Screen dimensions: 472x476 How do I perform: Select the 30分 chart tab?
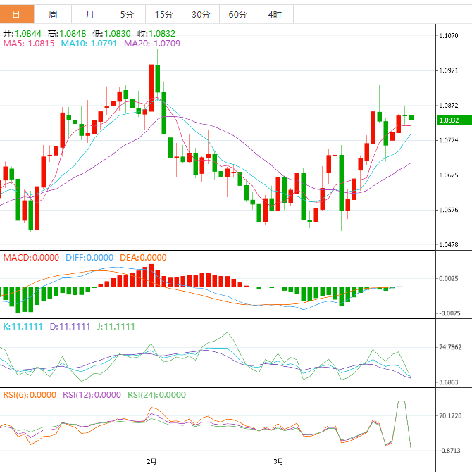point(200,14)
